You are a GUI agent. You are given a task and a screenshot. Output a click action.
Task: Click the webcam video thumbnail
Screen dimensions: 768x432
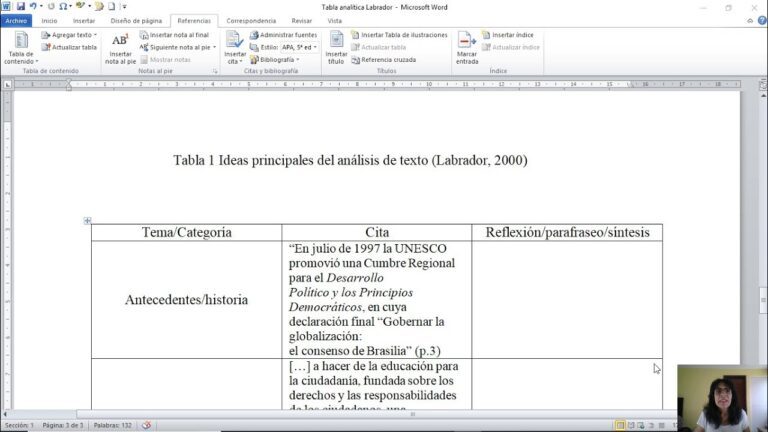pyautogui.click(x=722, y=398)
